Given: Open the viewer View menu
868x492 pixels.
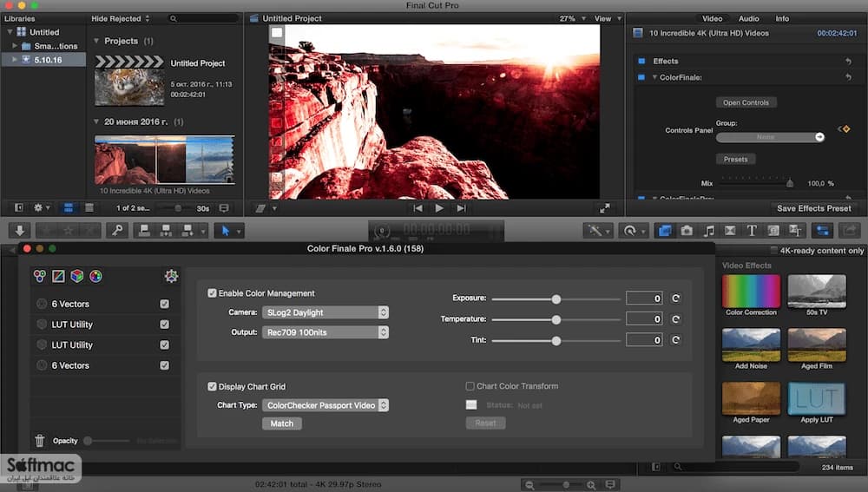Looking at the screenshot, I should [608, 18].
